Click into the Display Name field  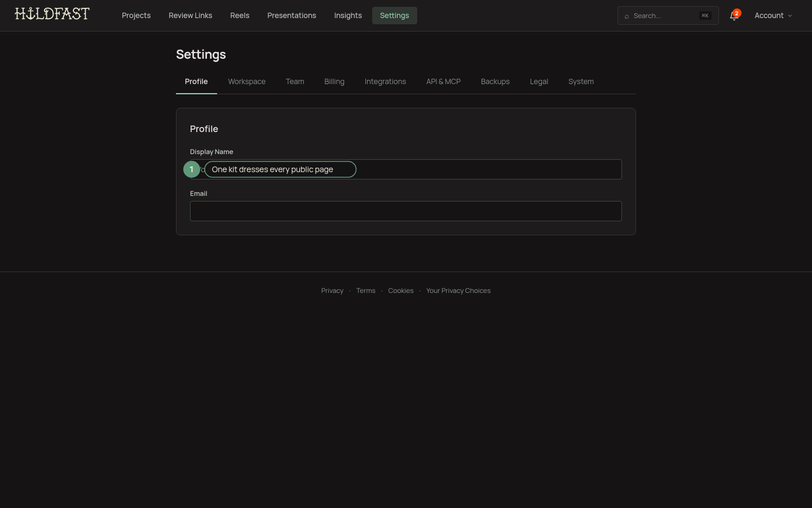pos(406,169)
